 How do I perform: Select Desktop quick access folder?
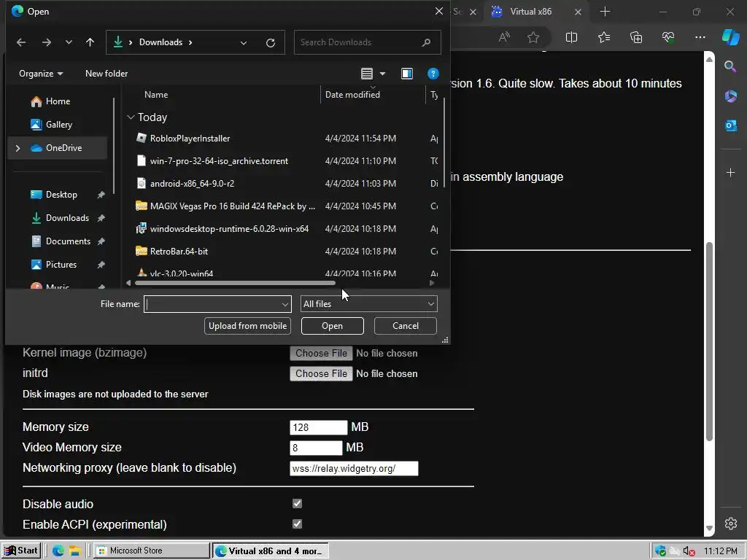pyautogui.click(x=61, y=194)
